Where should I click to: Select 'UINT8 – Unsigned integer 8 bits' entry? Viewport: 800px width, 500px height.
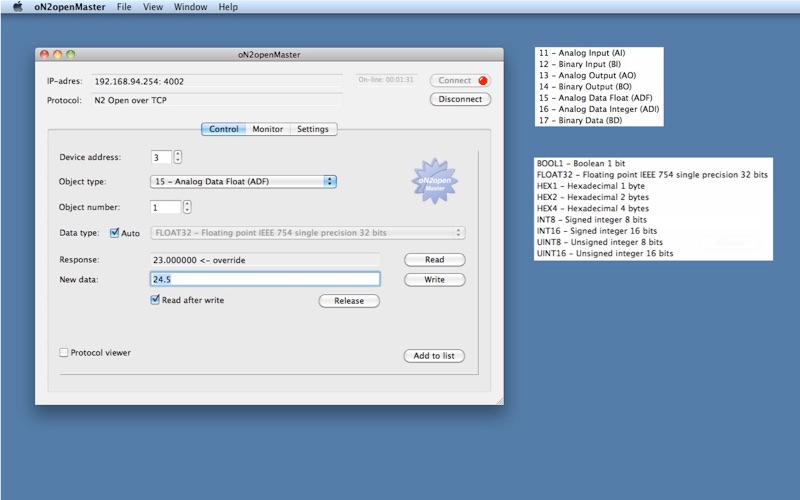click(599, 242)
